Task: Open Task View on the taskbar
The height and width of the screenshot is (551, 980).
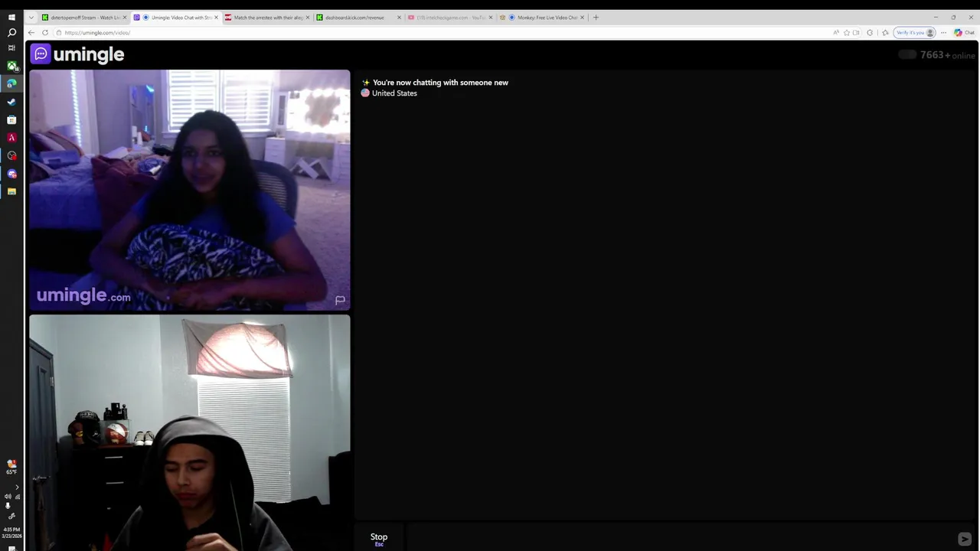Action: point(11,48)
